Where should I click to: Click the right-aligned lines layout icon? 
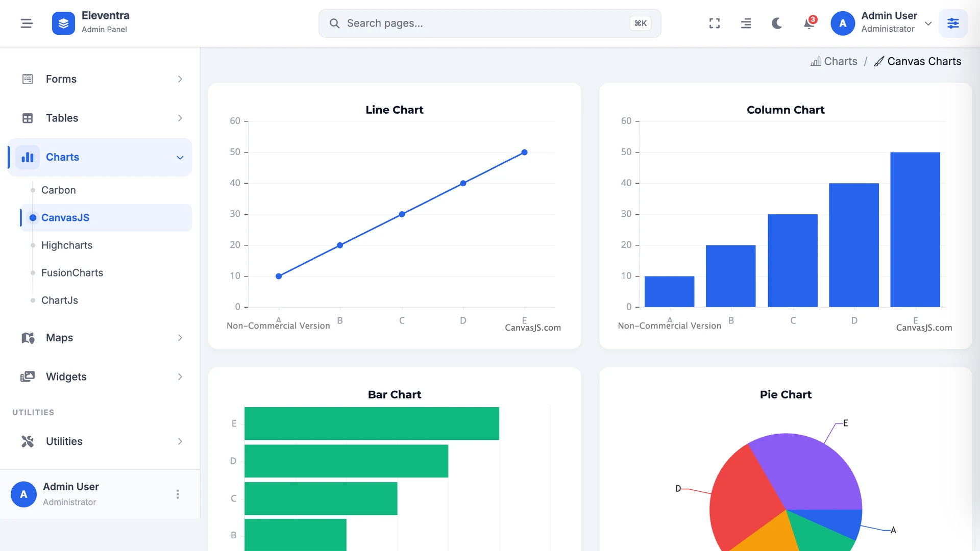point(746,23)
